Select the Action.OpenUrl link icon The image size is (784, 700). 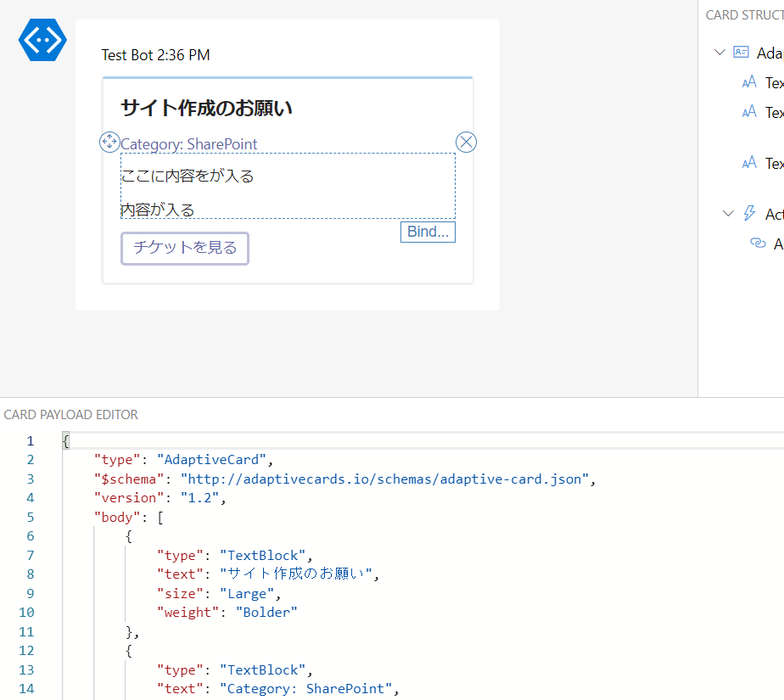[x=758, y=243]
